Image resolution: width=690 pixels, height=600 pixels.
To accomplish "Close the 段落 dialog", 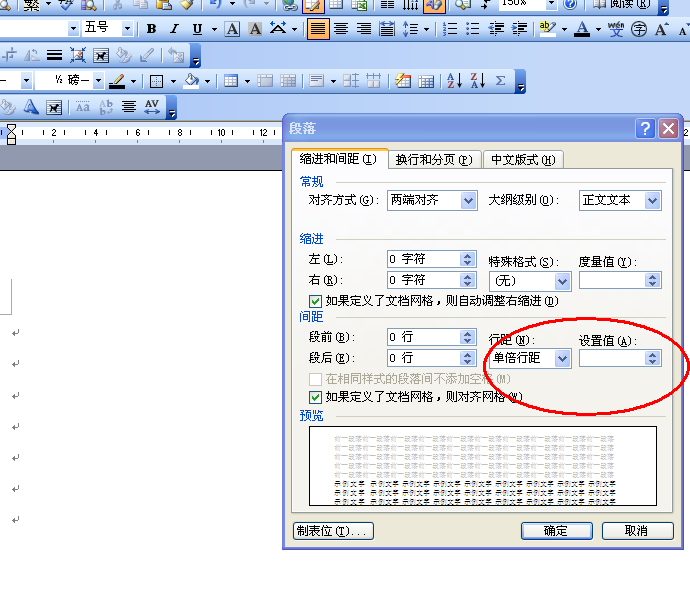I will point(668,129).
